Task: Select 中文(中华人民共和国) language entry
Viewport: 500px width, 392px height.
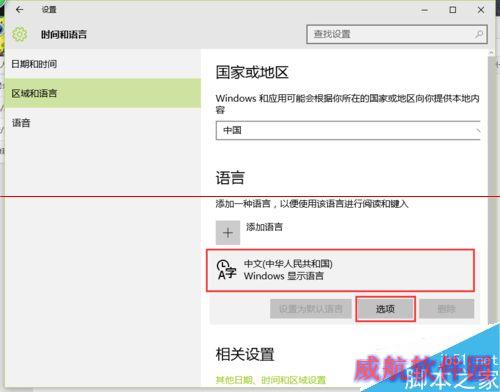Action: tap(340, 270)
